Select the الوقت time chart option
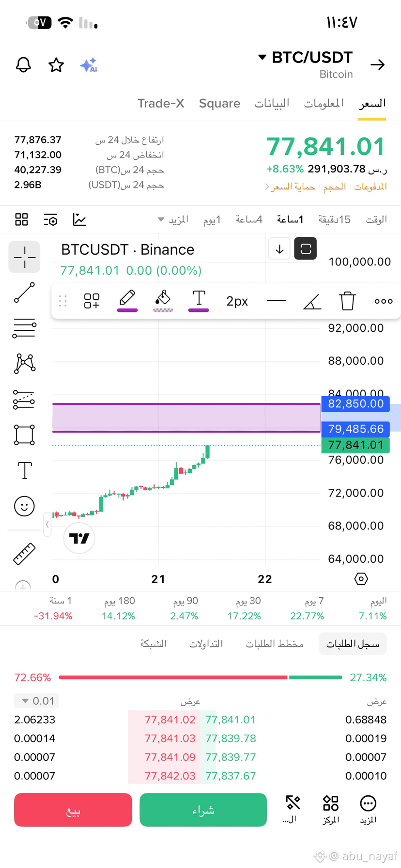Screen dimensions: 401x868 376,219
